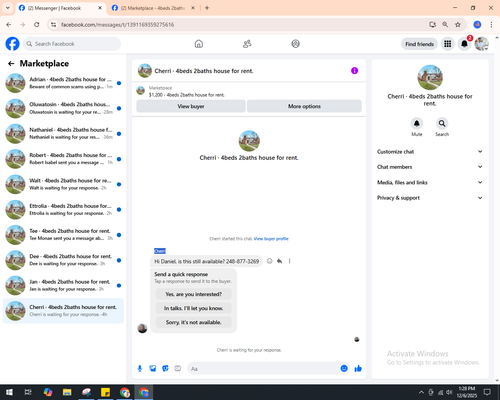500x400 pixels.
Task: Open Walt's conversation in the list
Action: point(63,184)
